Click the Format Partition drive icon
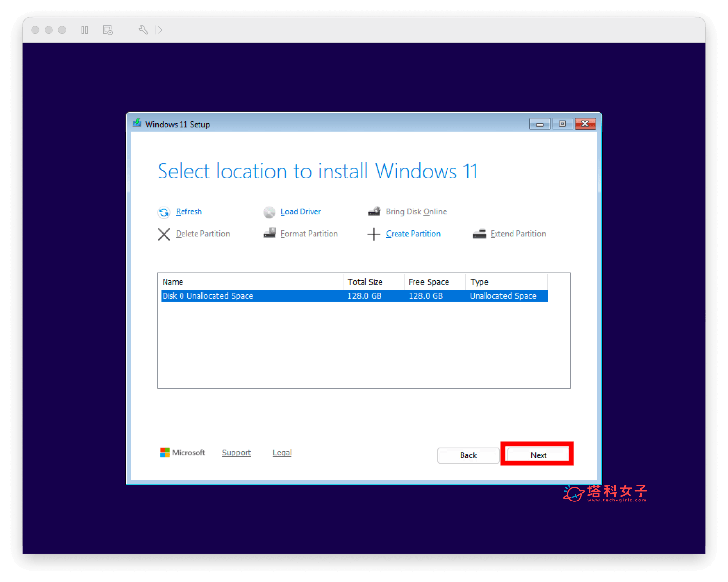Image resolution: width=728 pixels, height=582 pixels. pyautogui.click(x=269, y=233)
